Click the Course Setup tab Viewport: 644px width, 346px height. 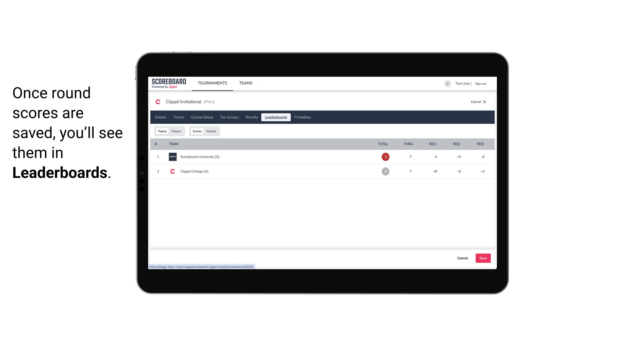coord(202,117)
